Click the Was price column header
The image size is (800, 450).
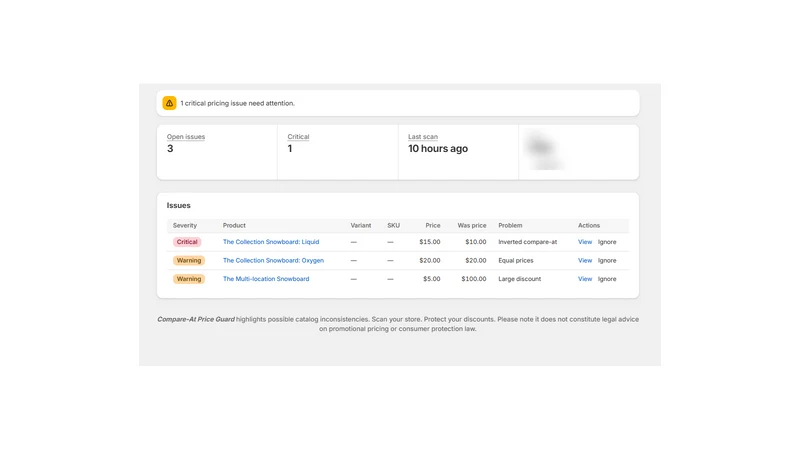(x=472, y=226)
